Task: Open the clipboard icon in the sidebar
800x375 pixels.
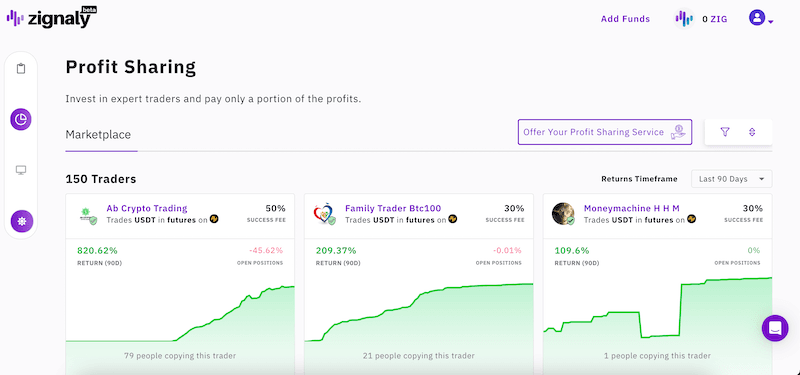Action: (21, 68)
